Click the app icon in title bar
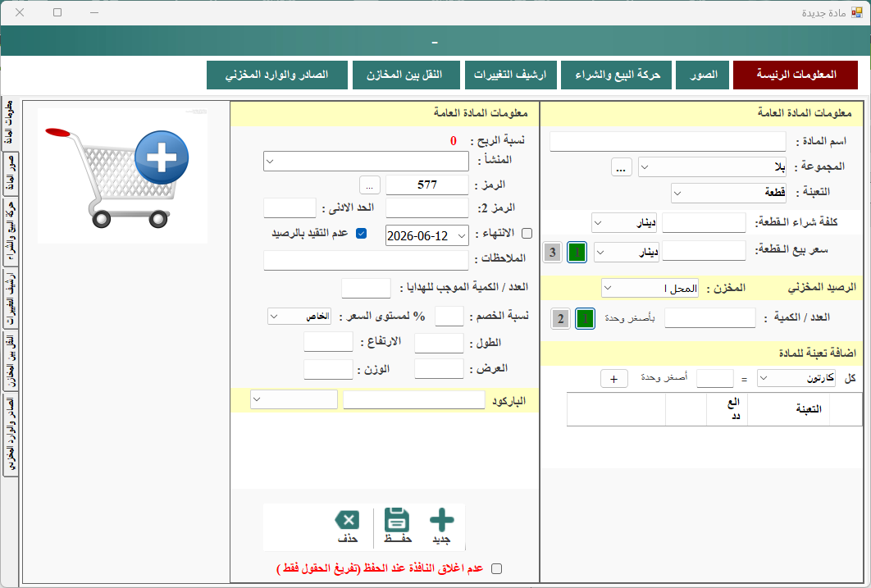 857,12
